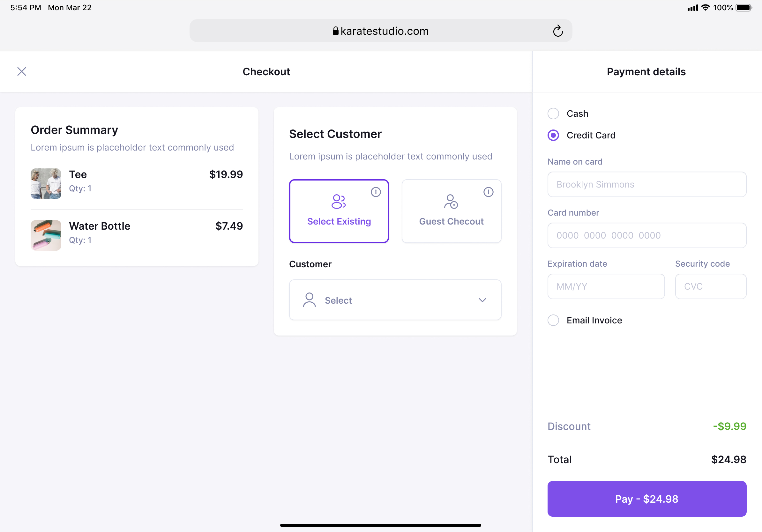762x532 pixels.
Task: Click the -$9.99 discount amount
Action: (729, 426)
